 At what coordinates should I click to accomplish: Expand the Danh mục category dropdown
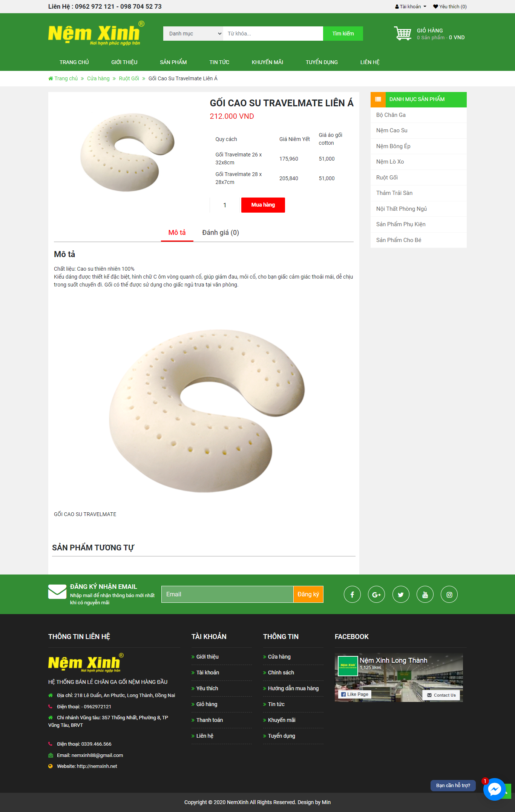pyautogui.click(x=193, y=34)
